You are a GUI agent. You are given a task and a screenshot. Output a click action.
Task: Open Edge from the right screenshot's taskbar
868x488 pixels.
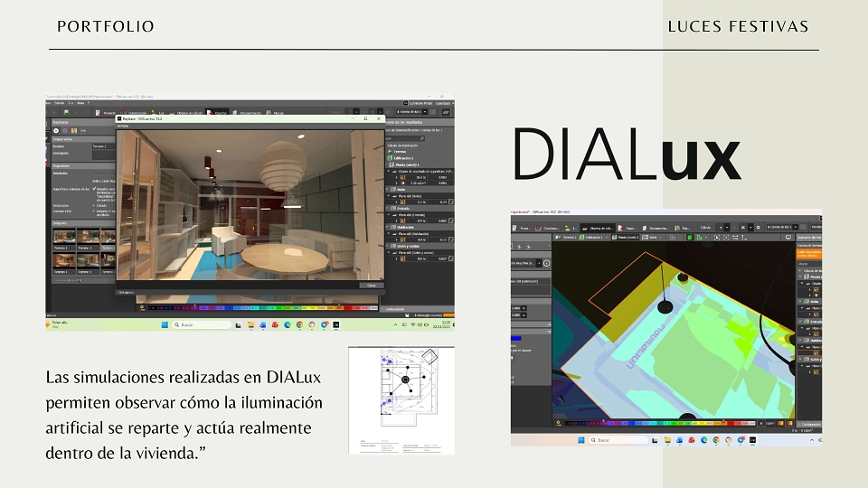(x=703, y=440)
